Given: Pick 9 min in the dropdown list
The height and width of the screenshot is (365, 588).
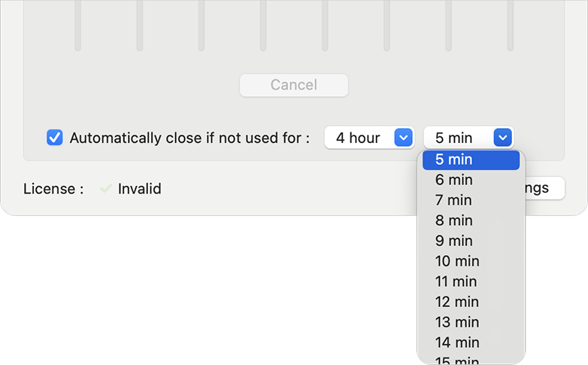Looking at the screenshot, I should (471, 241).
